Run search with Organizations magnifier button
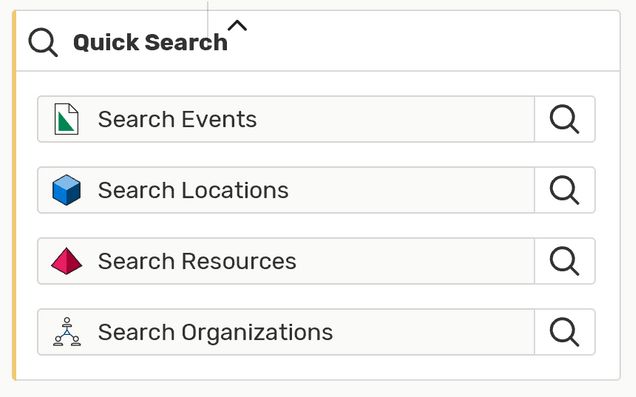The width and height of the screenshot is (636, 397). (565, 332)
